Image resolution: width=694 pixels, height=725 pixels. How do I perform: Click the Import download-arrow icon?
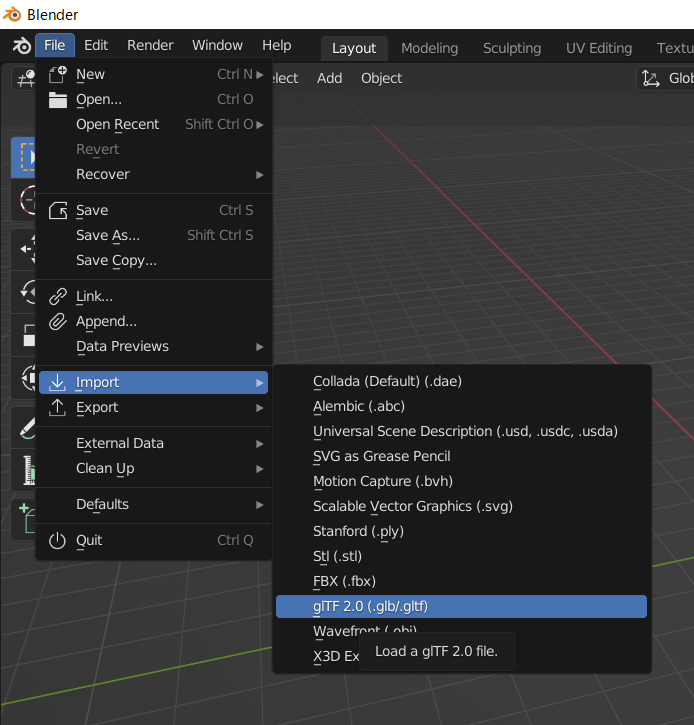click(x=58, y=382)
